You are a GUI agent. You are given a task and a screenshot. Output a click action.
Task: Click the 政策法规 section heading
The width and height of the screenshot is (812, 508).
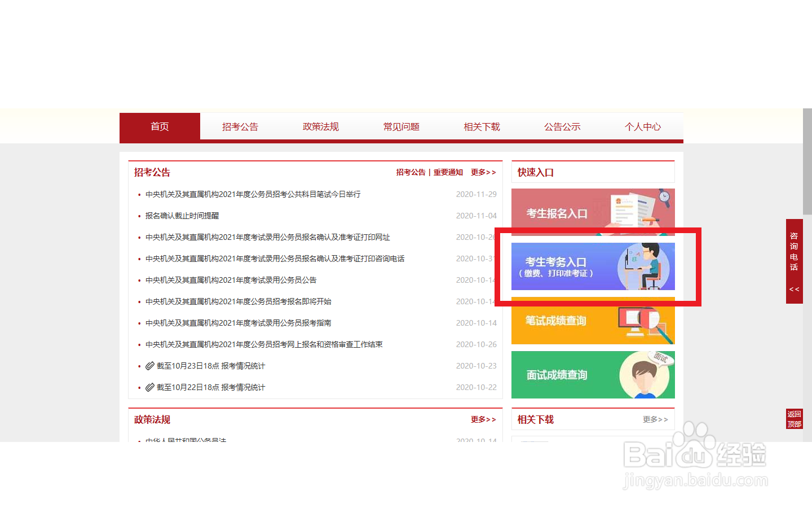coord(152,419)
